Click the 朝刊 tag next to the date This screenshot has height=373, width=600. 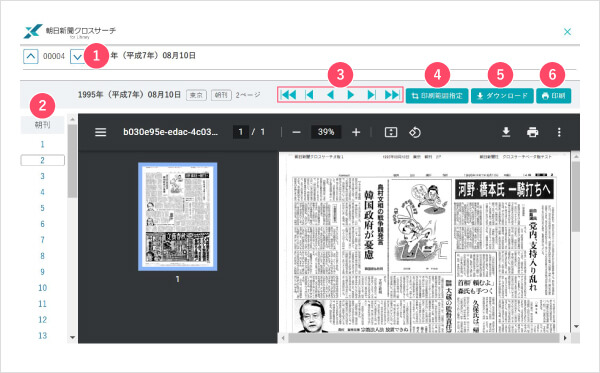pos(221,95)
